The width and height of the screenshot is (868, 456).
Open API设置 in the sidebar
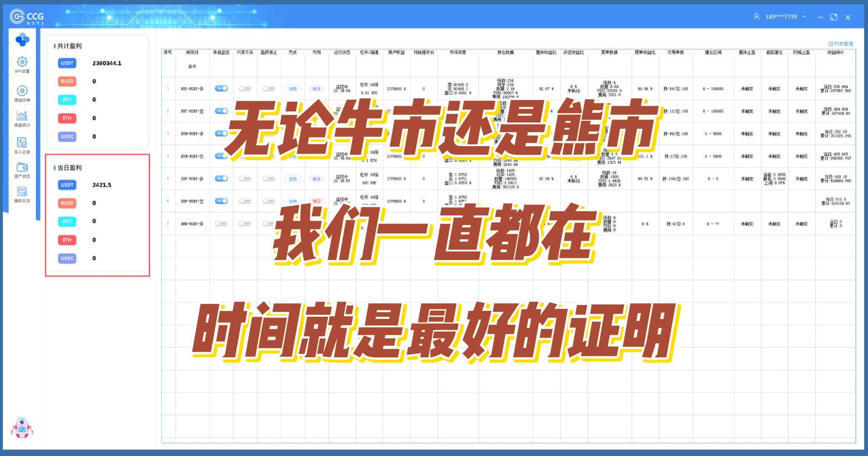point(22,62)
